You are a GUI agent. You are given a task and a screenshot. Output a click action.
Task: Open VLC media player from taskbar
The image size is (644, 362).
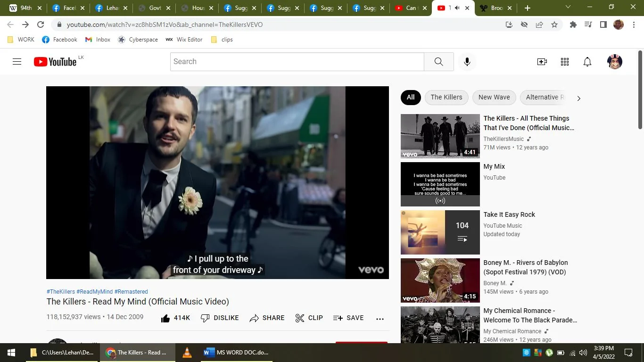click(x=187, y=353)
